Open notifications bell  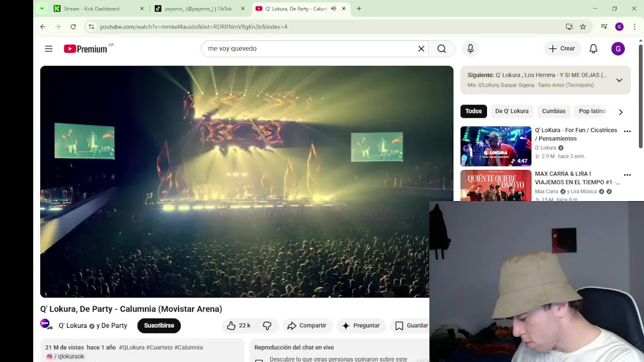pos(593,49)
